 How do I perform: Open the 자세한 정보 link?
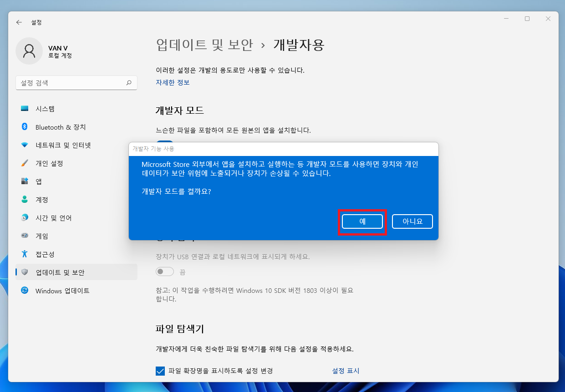click(173, 82)
